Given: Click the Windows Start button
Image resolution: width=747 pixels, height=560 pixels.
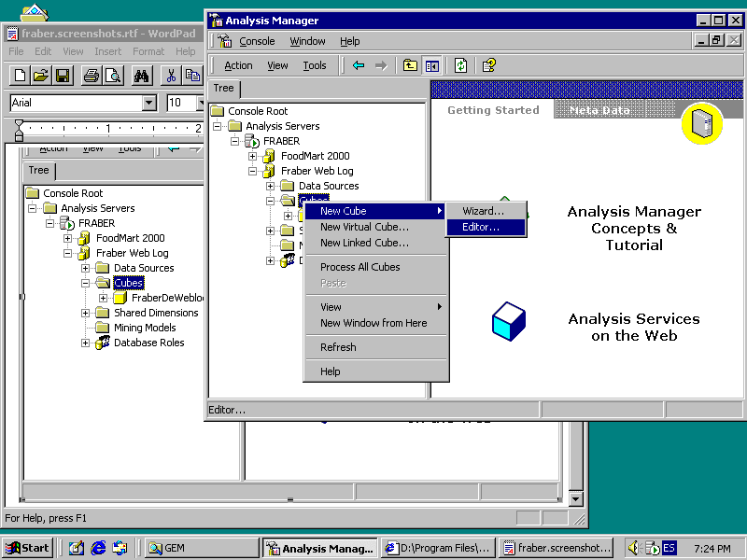Looking at the screenshot, I should (x=27, y=548).
